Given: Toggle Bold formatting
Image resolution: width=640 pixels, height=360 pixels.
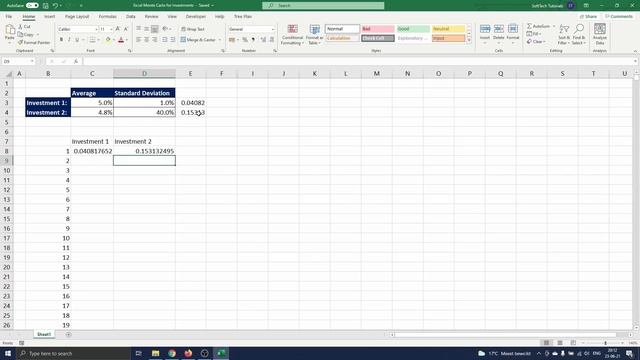Looking at the screenshot, I should coord(61,40).
